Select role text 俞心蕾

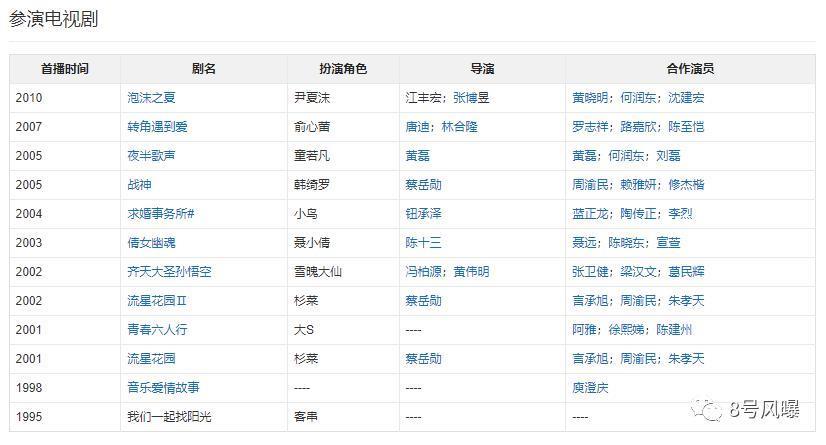[312, 126]
